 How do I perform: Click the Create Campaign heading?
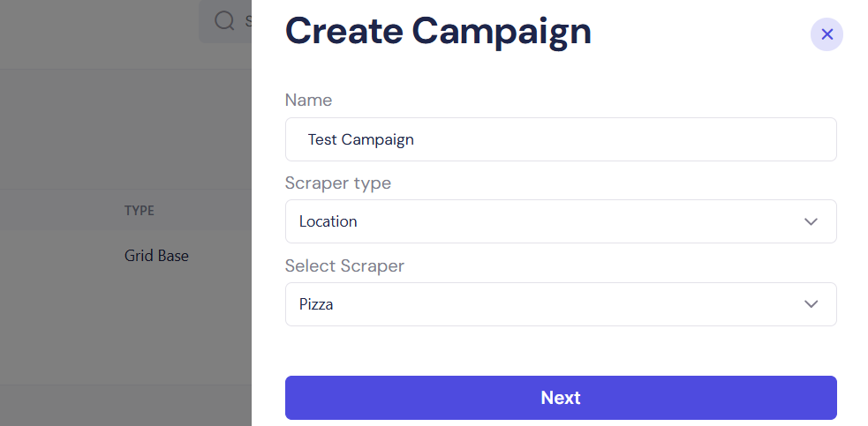(x=438, y=32)
